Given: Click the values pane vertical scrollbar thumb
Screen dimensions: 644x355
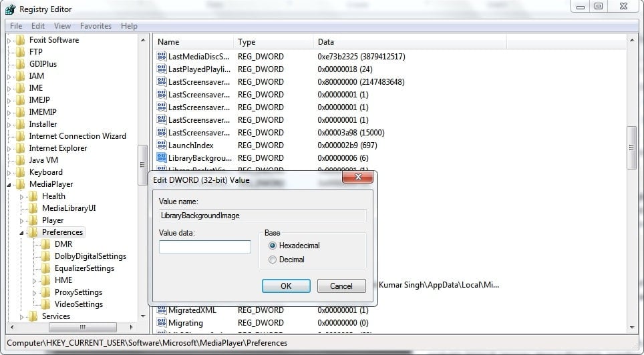Looking at the screenshot, I should (632, 147).
